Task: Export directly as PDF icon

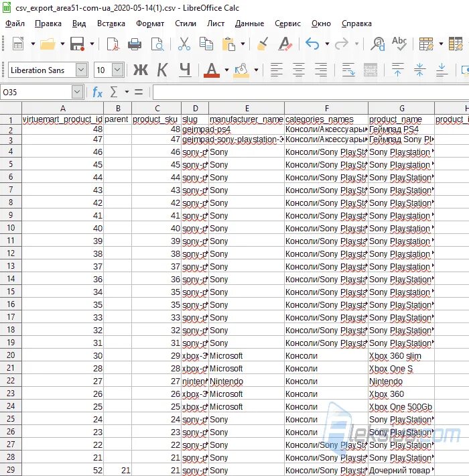Action: (113, 44)
